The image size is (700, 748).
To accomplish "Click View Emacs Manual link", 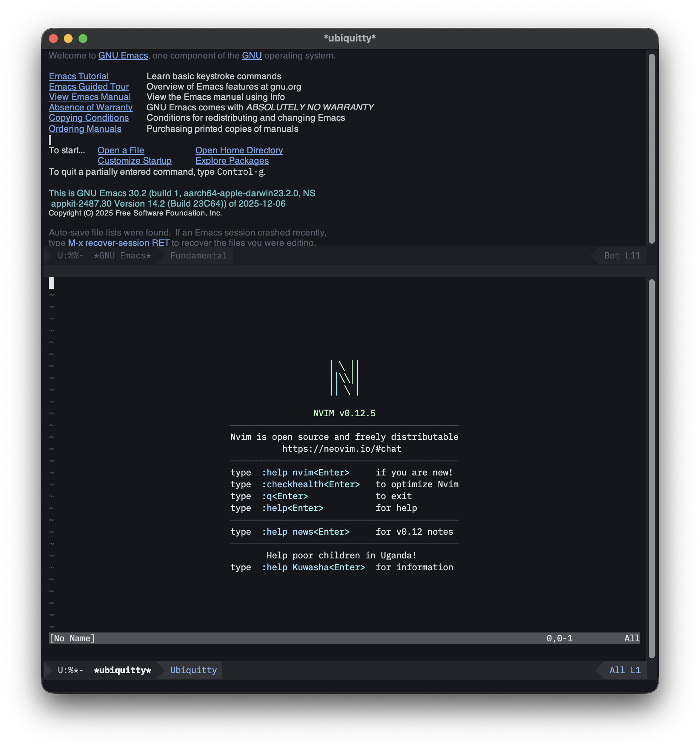I will point(90,97).
